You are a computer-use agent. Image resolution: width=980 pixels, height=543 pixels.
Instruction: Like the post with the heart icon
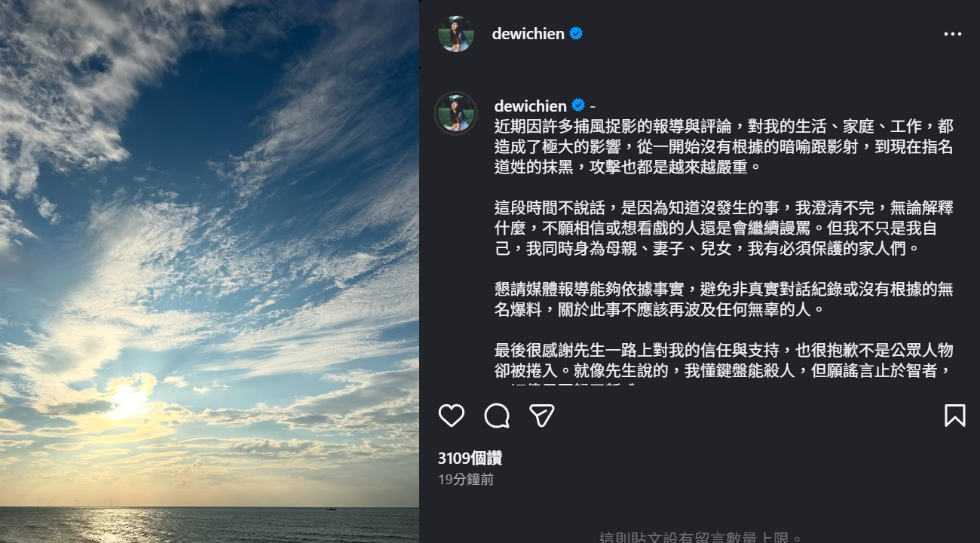pyautogui.click(x=452, y=416)
